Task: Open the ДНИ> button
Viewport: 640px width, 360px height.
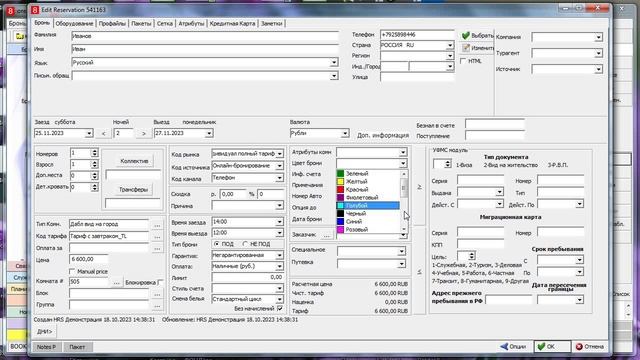Action: [x=44, y=331]
